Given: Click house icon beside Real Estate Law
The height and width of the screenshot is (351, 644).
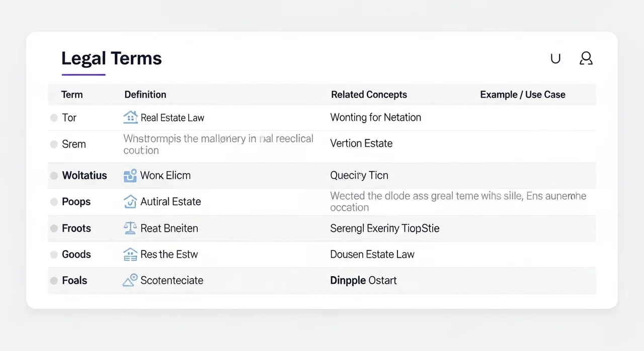Looking at the screenshot, I should pos(130,118).
